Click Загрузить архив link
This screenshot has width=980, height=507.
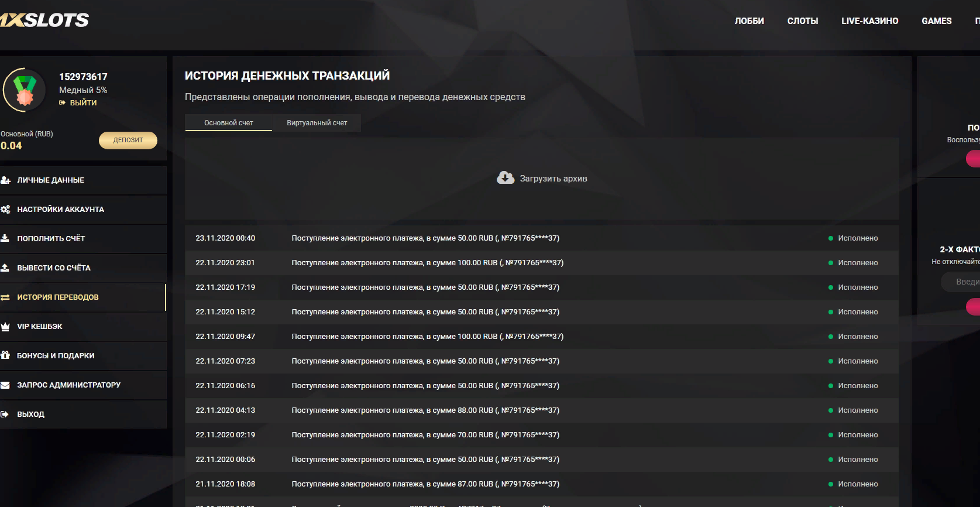(553, 179)
